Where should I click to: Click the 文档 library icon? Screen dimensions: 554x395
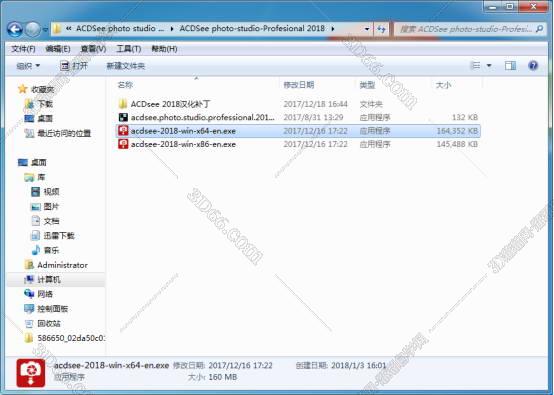pos(36,221)
